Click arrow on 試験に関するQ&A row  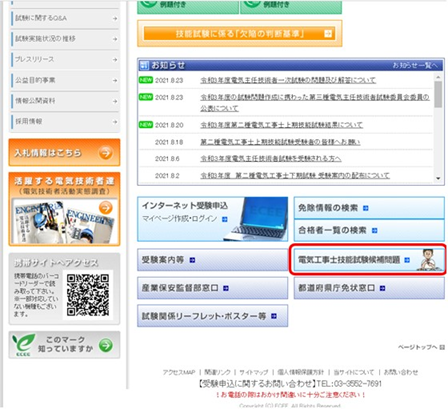tap(115, 19)
